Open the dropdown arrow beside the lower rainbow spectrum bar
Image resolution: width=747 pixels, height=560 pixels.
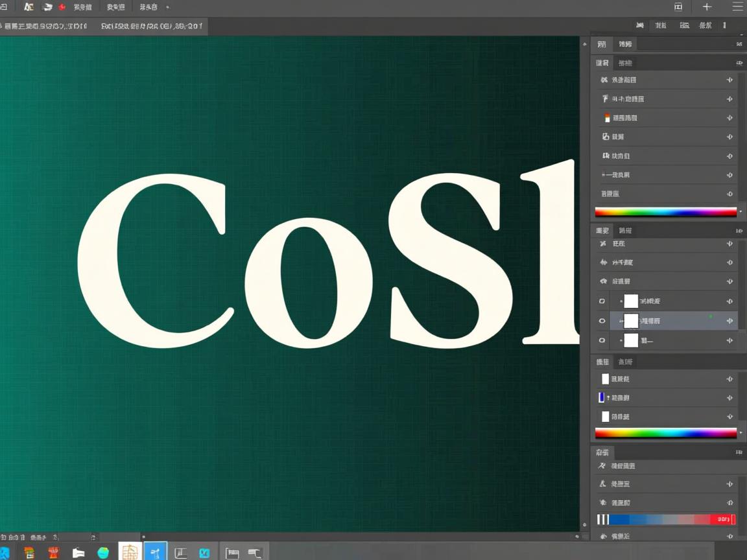(x=741, y=433)
